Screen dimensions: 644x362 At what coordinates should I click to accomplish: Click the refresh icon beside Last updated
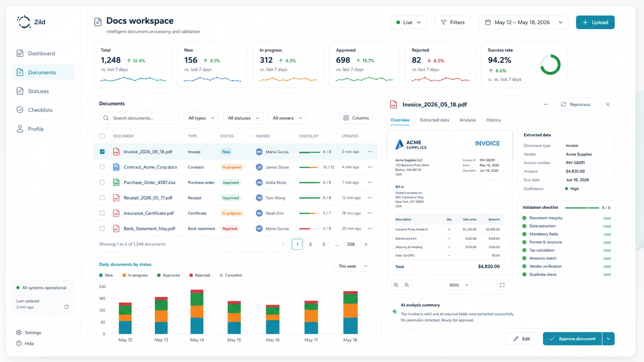coord(66,307)
